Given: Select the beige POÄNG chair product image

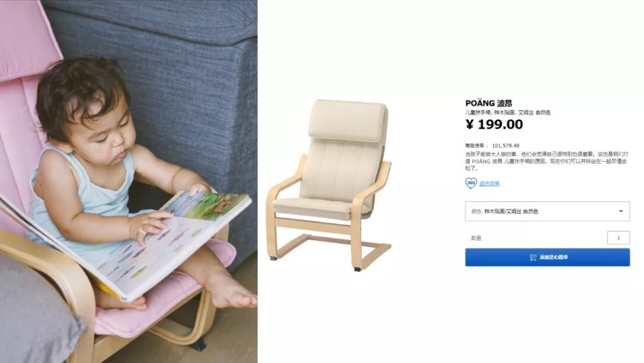Looking at the screenshot, I should pos(329,185).
